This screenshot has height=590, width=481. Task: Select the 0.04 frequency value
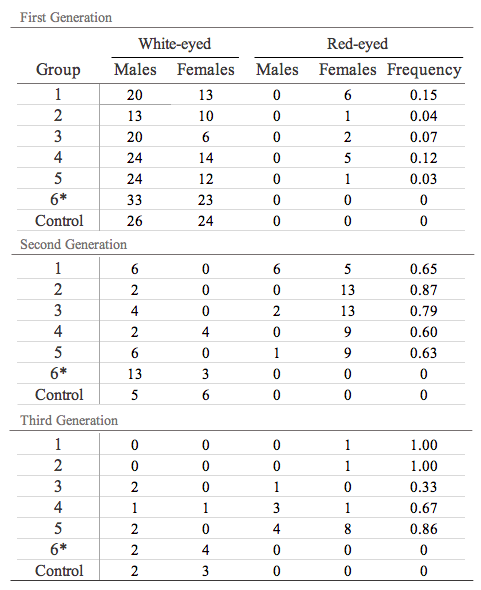click(423, 116)
